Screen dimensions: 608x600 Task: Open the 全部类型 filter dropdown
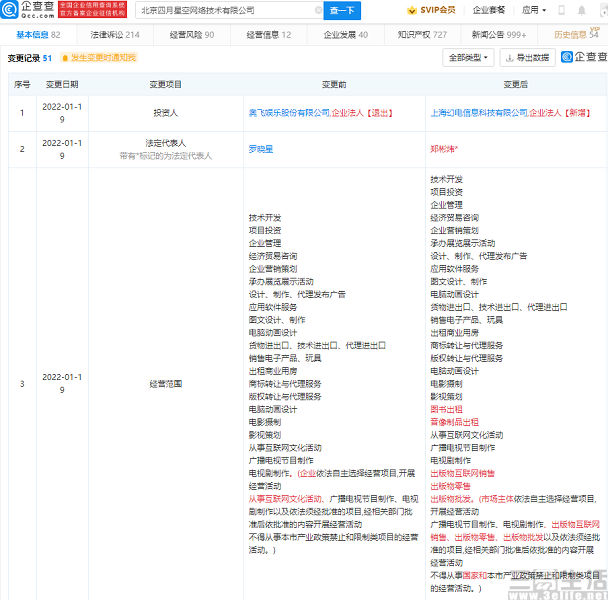point(468,58)
